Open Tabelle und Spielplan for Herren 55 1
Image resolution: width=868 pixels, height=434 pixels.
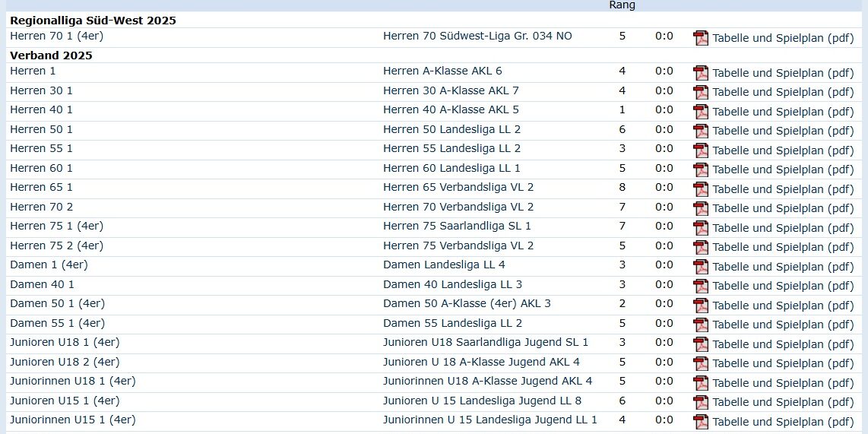pyautogui.click(x=783, y=150)
